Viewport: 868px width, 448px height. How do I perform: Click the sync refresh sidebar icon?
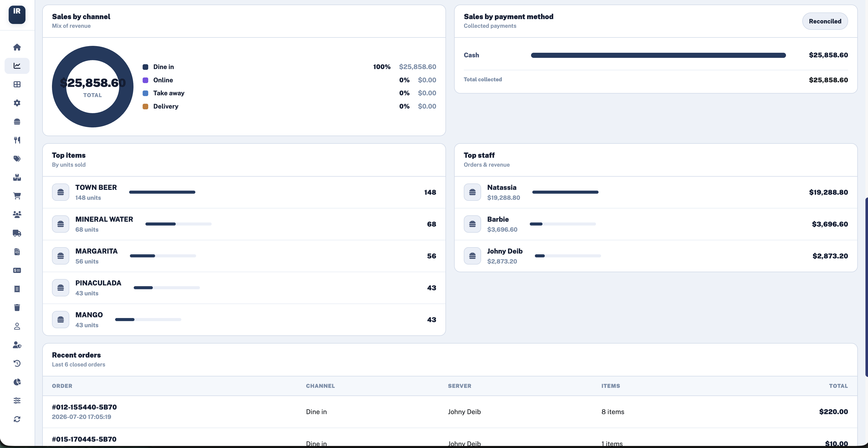click(x=17, y=419)
